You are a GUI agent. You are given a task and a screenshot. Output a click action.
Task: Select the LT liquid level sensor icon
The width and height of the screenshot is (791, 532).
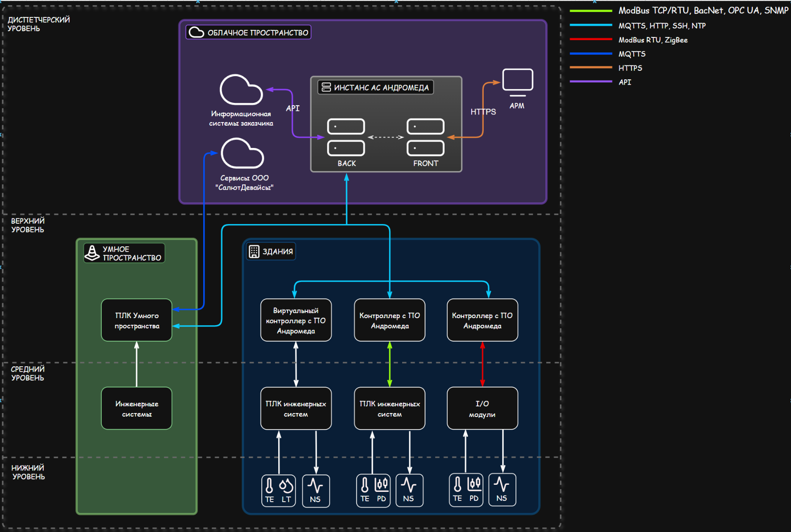click(x=286, y=486)
